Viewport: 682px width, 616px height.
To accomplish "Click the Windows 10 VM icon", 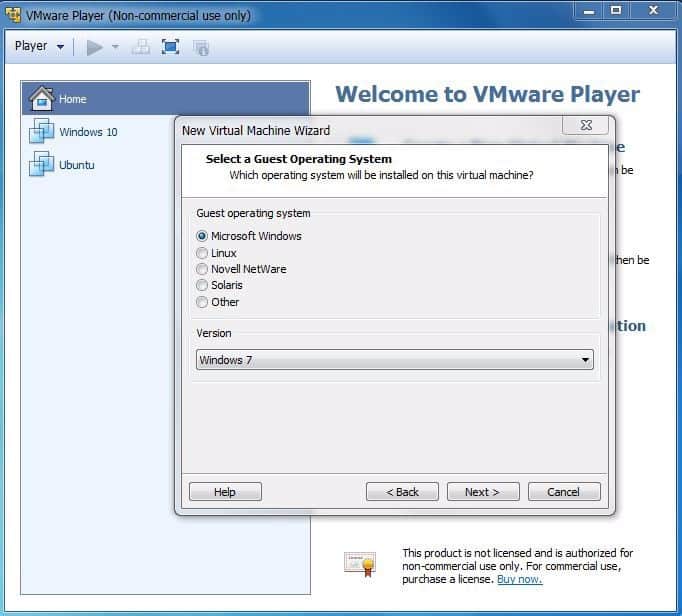I will point(42,131).
